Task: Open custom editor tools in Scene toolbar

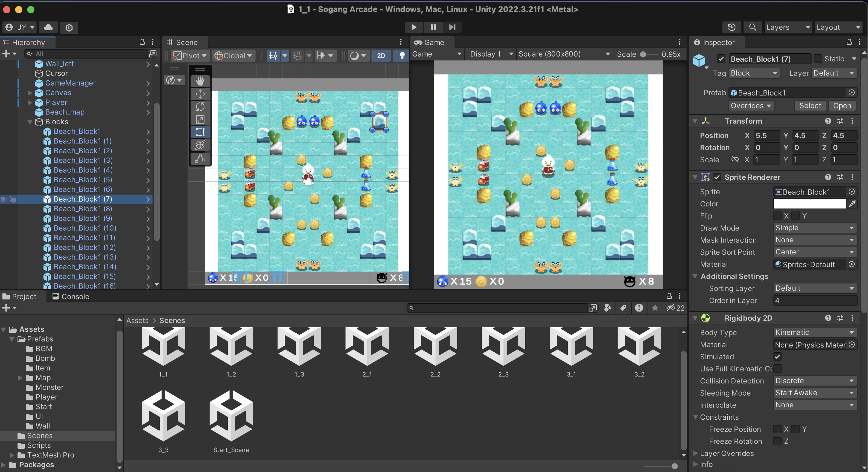Action: [200, 158]
